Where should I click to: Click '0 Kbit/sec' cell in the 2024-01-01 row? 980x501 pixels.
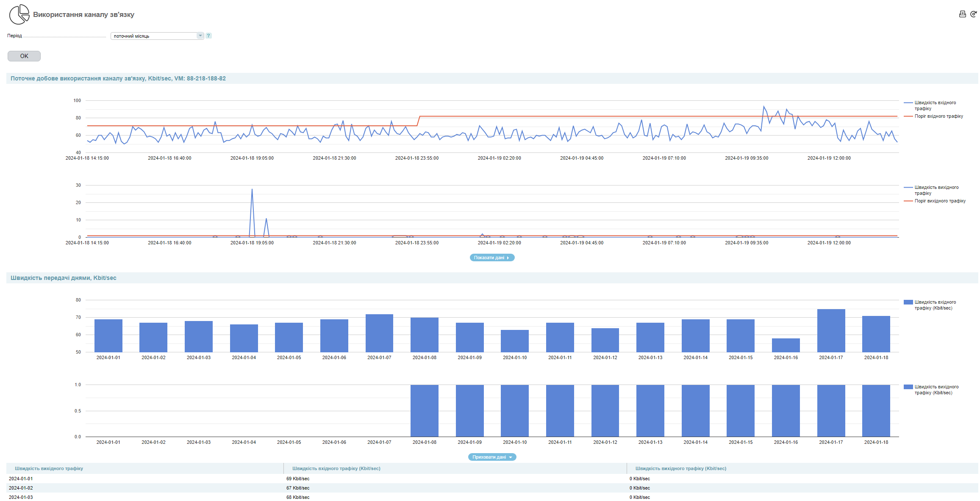click(640, 479)
